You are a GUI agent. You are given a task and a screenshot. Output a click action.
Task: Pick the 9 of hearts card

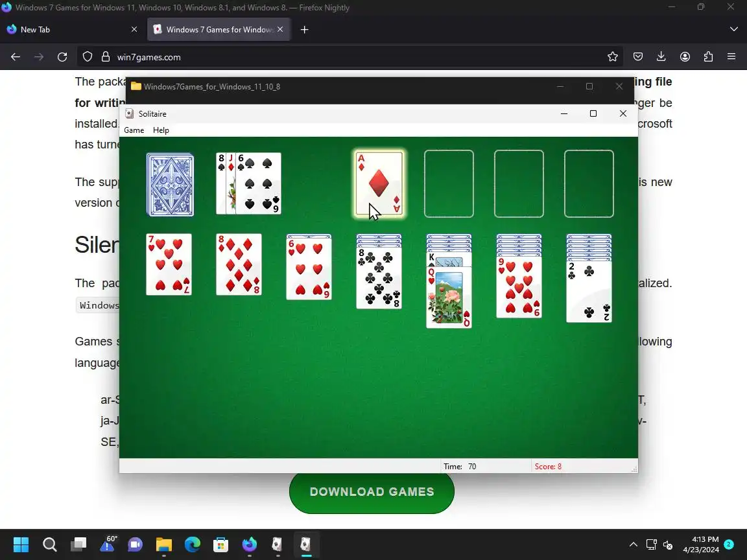(519, 286)
